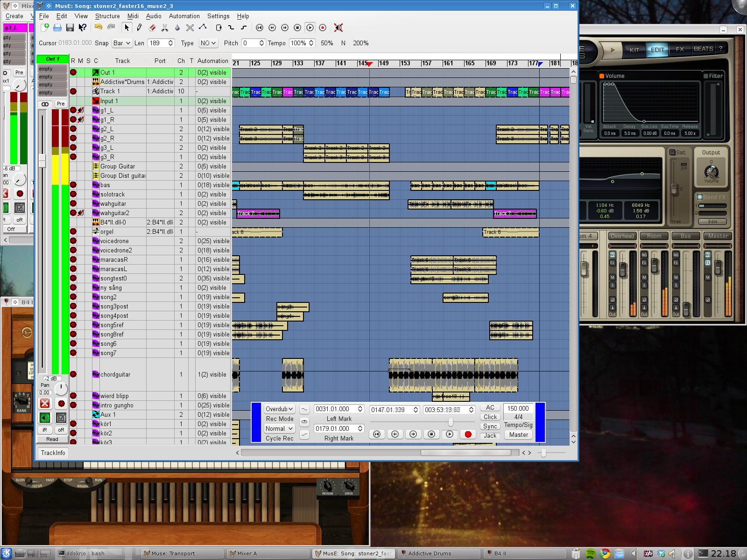Switch to the BEATS tab in Addictive Drums

tap(703, 49)
